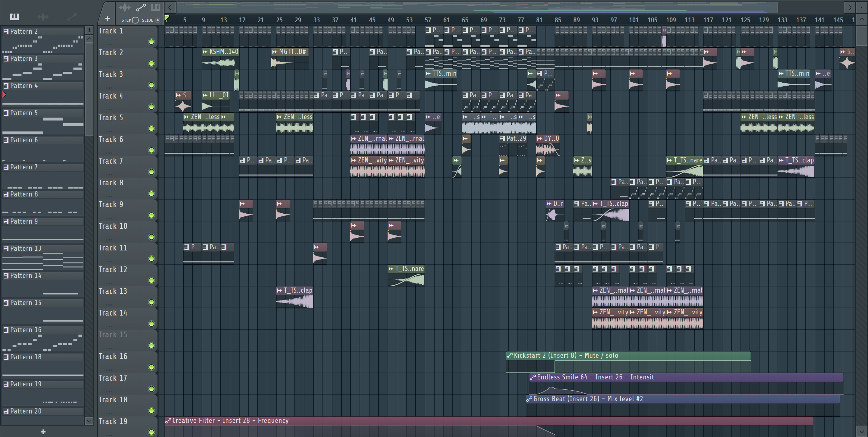The image size is (868, 437).
Task: Select the D..r clip on Track 9
Action: click(555, 210)
